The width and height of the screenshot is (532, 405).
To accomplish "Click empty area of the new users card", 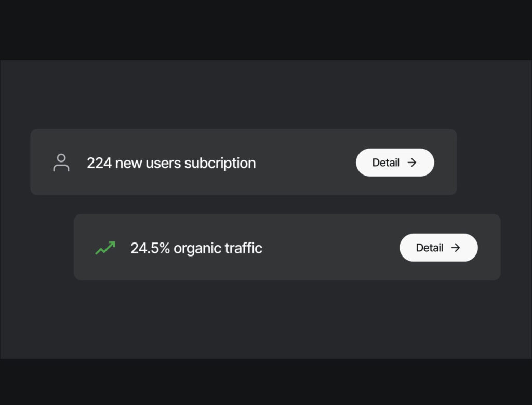I will (x=307, y=163).
